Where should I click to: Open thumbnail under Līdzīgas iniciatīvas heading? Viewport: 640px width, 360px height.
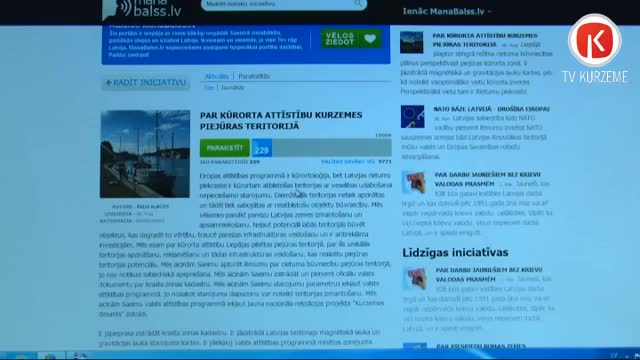click(x=415, y=278)
